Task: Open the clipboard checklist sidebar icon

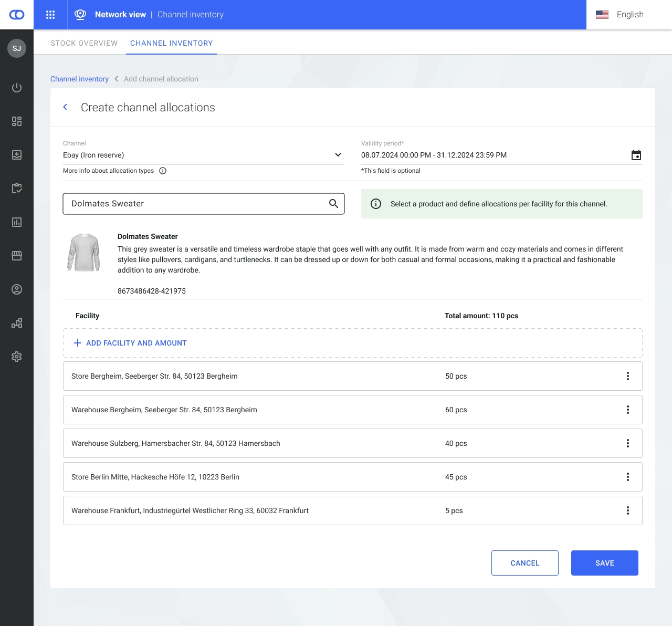Action: pyautogui.click(x=17, y=189)
